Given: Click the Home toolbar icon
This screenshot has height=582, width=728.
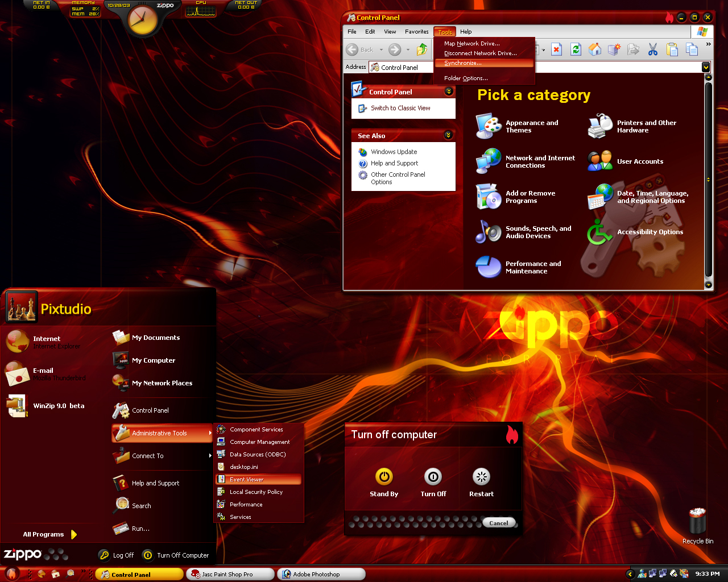Looking at the screenshot, I should (595, 49).
